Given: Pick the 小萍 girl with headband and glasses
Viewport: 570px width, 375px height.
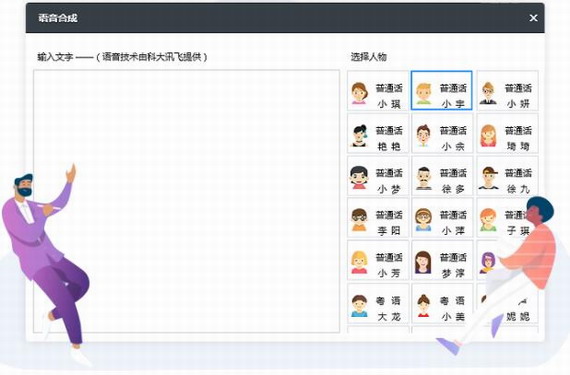Looking at the screenshot, I should pos(442,218).
